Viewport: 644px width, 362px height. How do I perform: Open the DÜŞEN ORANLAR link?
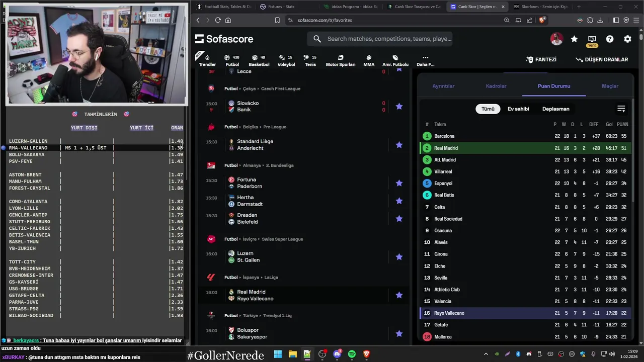[602, 59]
